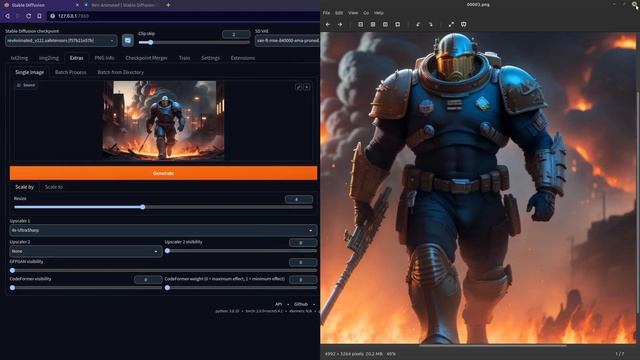The height and width of the screenshot is (360, 640).
Task: Click the source image thumbnail
Action: pos(163,120)
